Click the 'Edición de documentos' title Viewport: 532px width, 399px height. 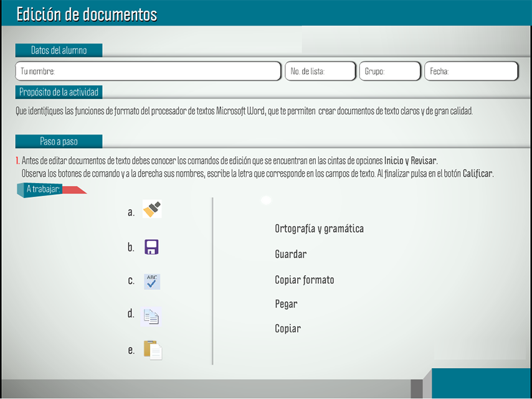87,14
